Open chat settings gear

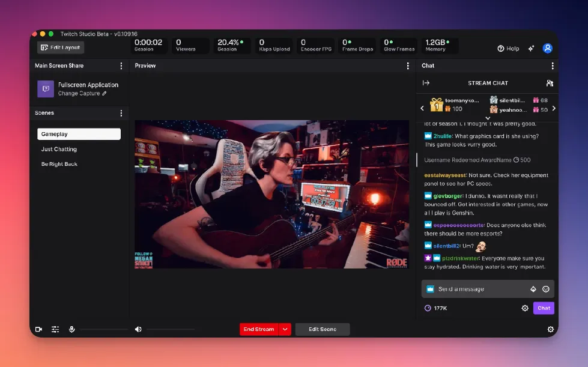point(525,308)
